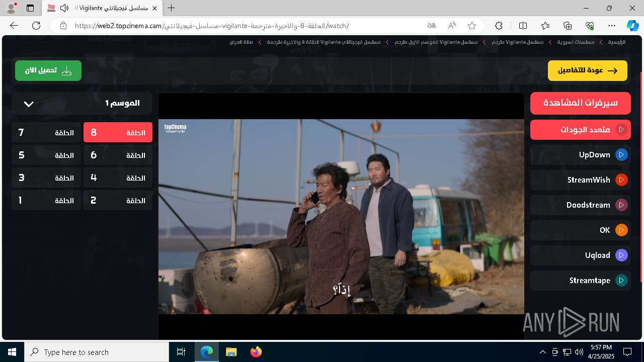Open the Collections icon
The height and width of the screenshot is (362, 644).
[x=568, y=26]
